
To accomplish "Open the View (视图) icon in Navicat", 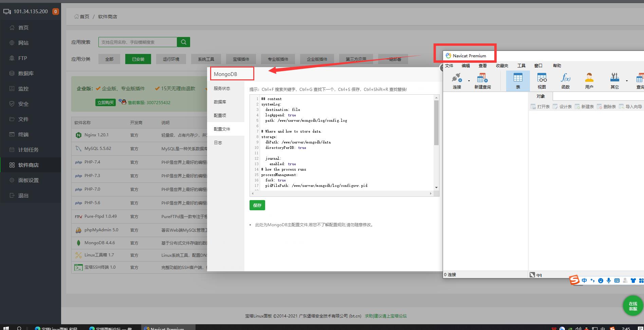I will (x=541, y=78).
